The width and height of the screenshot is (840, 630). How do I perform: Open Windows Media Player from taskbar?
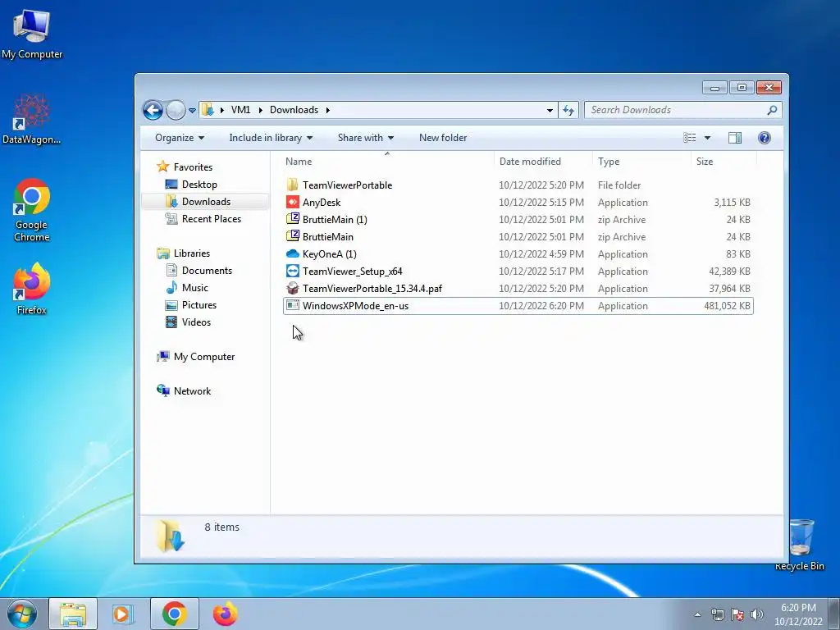click(x=123, y=614)
